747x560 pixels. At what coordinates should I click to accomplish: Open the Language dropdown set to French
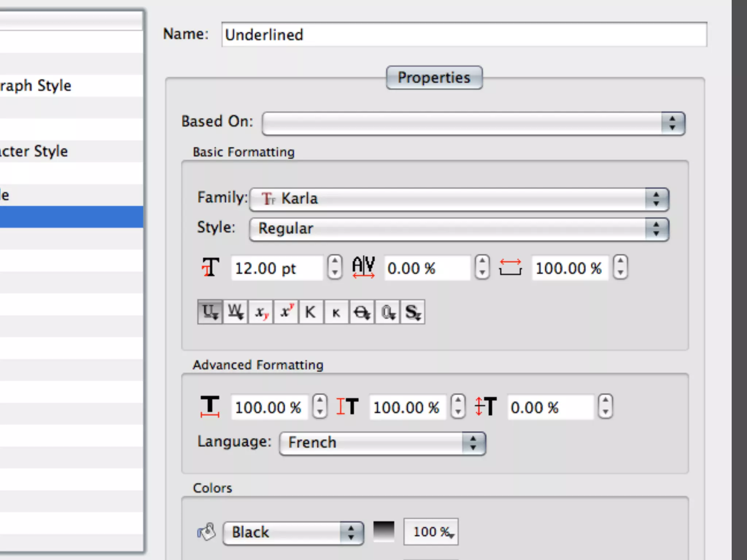point(382,443)
